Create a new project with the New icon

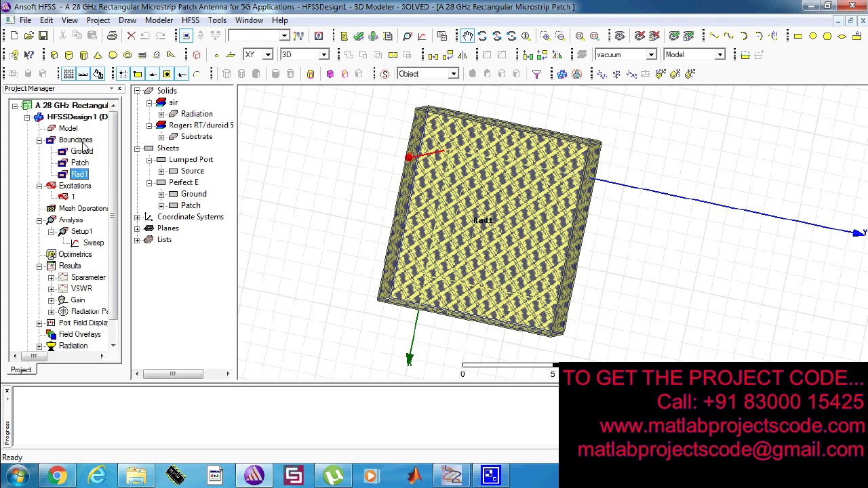(x=14, y=36)
